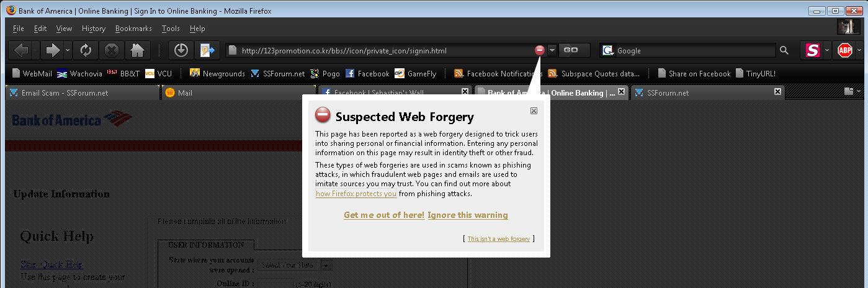Expand the Adblock Plus dropdown arrow

tap(859, 50)
